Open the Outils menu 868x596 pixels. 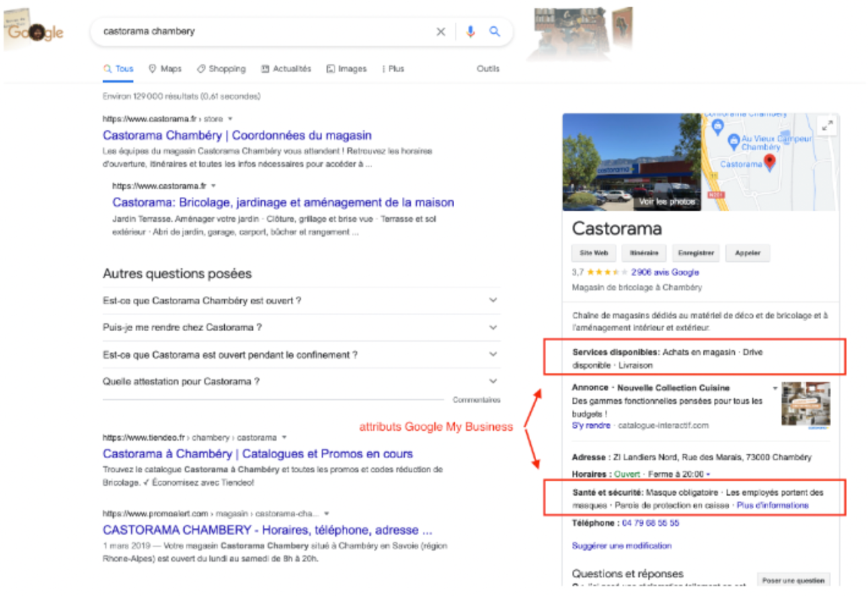point(488,68)
